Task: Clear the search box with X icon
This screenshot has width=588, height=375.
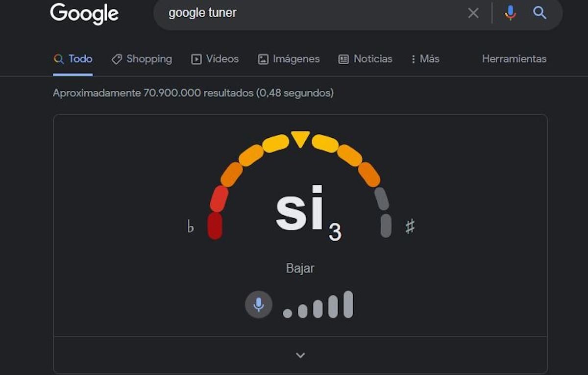Action: pyautogui.click(x=473, y=13)
